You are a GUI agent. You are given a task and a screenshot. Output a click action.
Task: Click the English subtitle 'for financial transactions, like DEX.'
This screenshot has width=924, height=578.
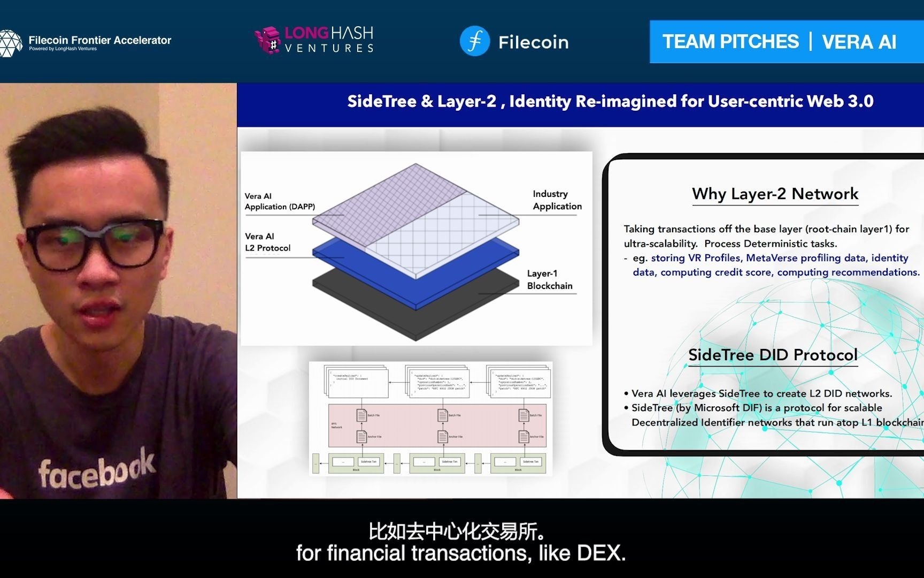tap(461, 553)
